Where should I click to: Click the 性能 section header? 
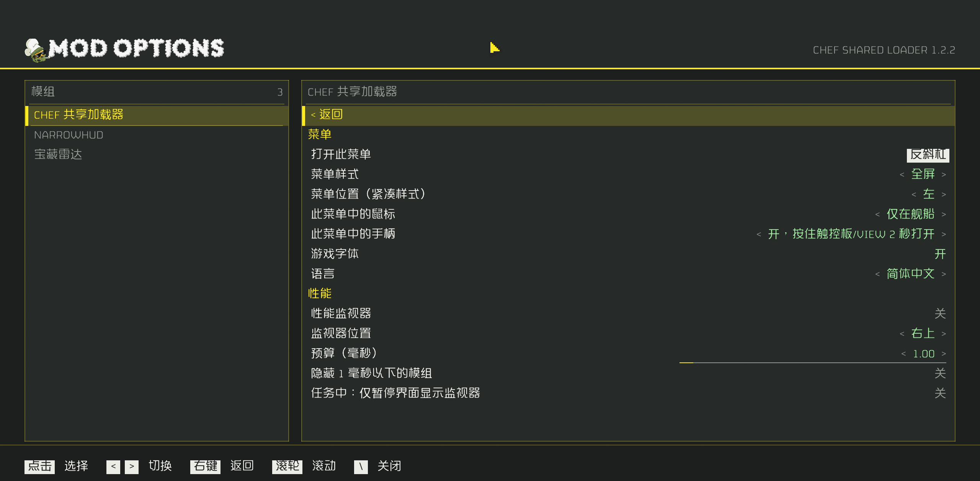320,293
